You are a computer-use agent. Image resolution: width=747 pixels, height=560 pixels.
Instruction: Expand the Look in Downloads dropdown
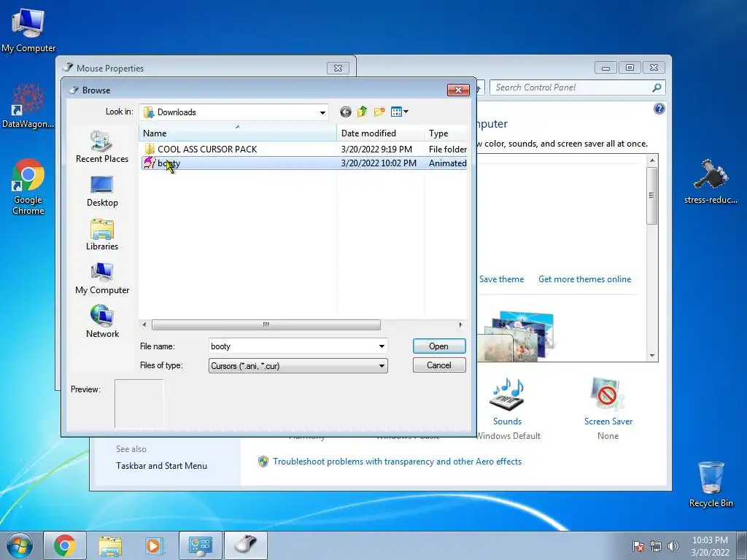(x=322, y=112)
